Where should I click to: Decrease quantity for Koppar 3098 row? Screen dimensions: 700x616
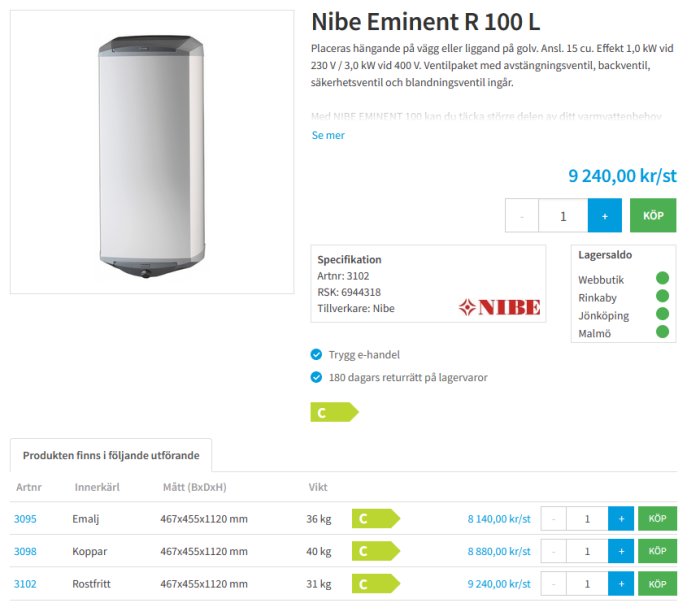pos(554,551)
